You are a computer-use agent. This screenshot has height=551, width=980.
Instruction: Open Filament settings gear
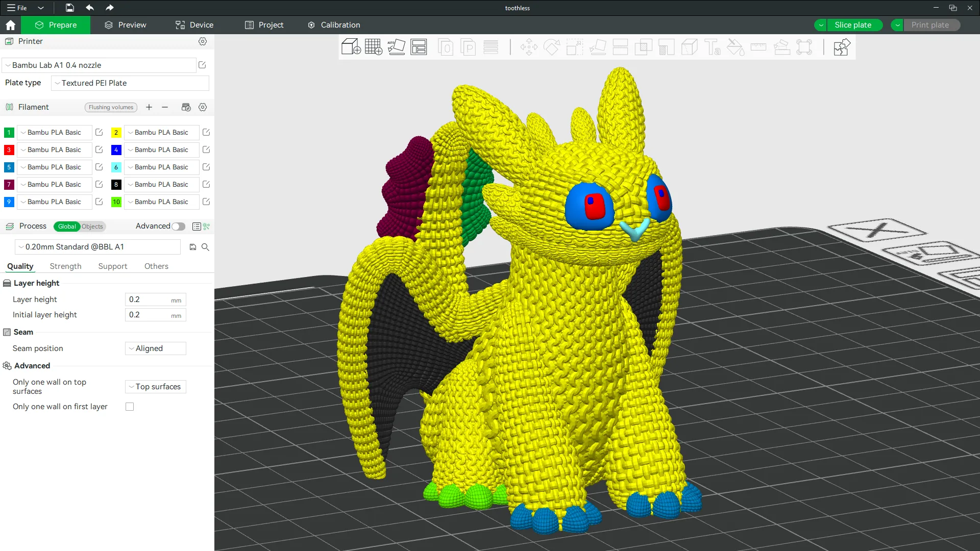(203, 107)
